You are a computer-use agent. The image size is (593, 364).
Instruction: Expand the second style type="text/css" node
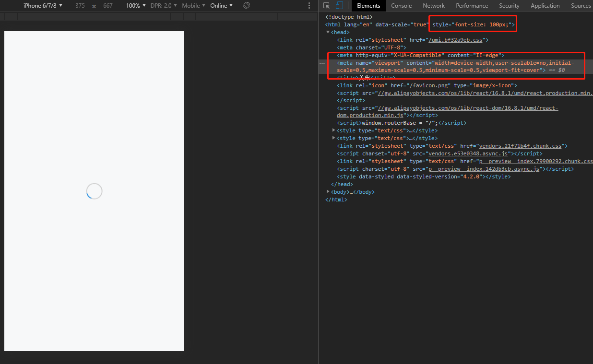pyautogui.click(x=334, y=138)
